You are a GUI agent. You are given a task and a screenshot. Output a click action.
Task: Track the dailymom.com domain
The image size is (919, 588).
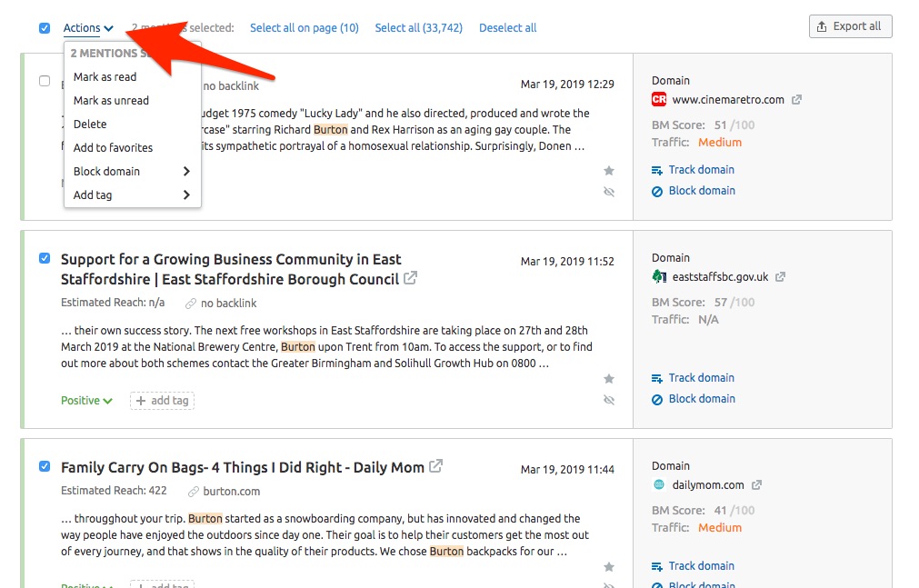pyautogui.click(x=693, y=565)
